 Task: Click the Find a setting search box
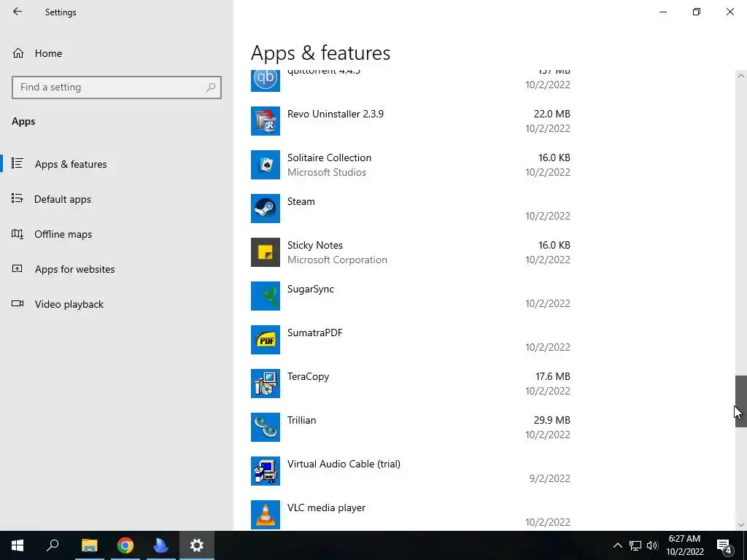[x=117, y=87]
